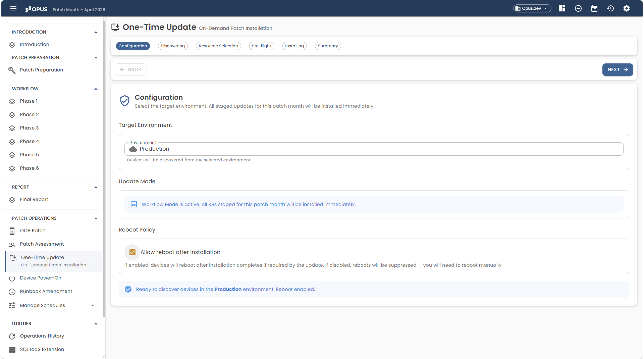Click the Phase 5 icon
Viewport: 644px width, 359px height.
click(x=12, y=155)
